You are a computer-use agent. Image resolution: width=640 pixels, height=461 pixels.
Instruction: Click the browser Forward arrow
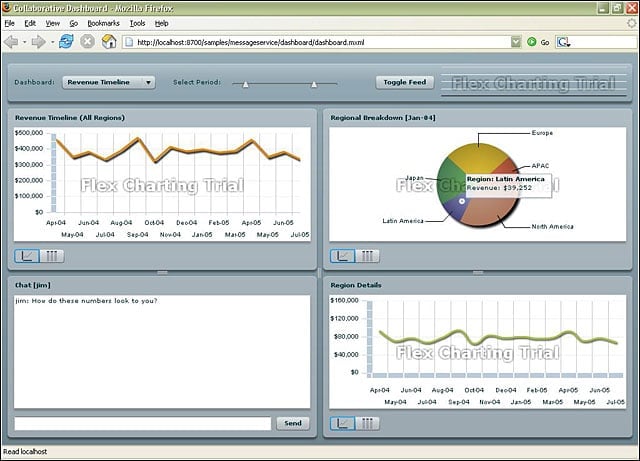coord(38,42)
